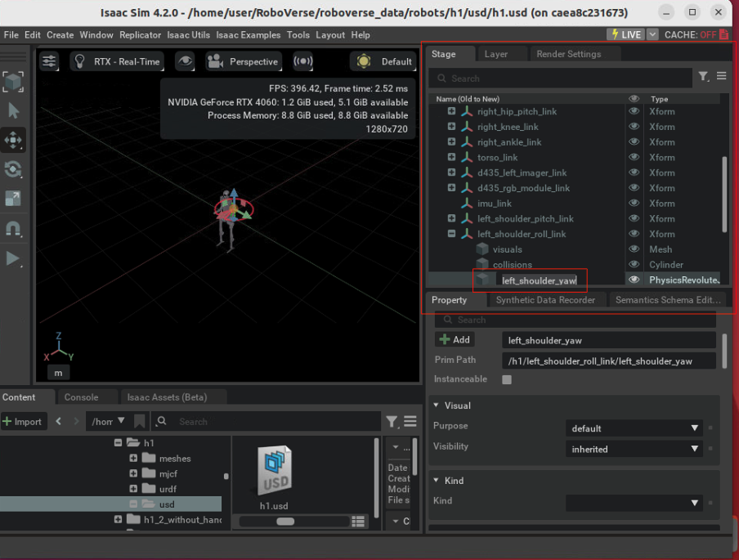Click the viewport XYZ axis gizmo
Screen dimensions: 739x560
tap(58, 347)
